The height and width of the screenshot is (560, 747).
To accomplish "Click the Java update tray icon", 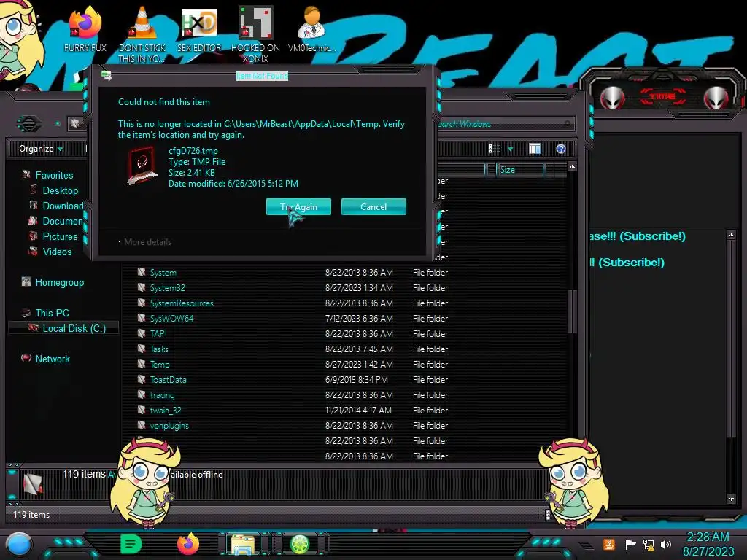I will [609, 544].
